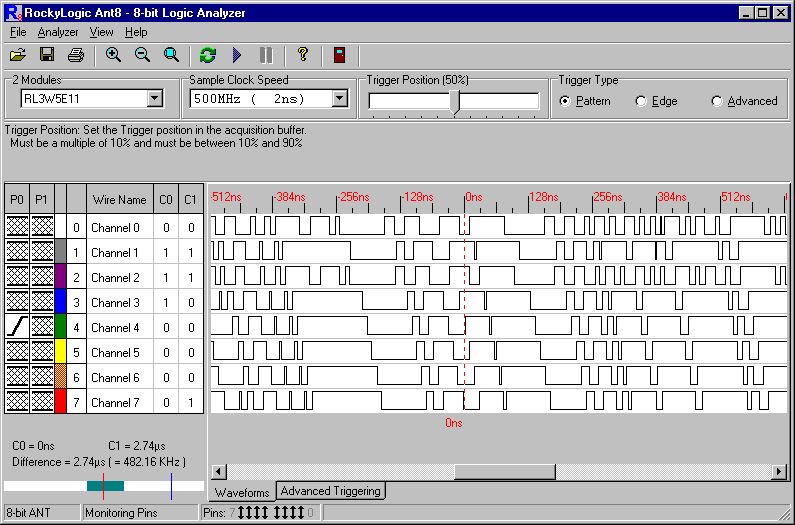Click the Wire Name column header
The image size is (795, 525).
point(120,199)
